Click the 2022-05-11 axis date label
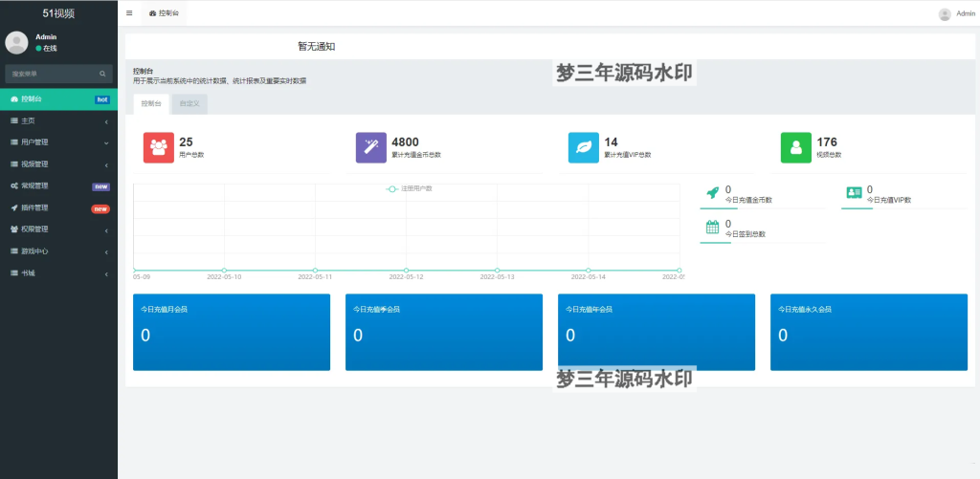Image resolution: width=980 pixels, height=479 pixels. [x=315, y=276]
